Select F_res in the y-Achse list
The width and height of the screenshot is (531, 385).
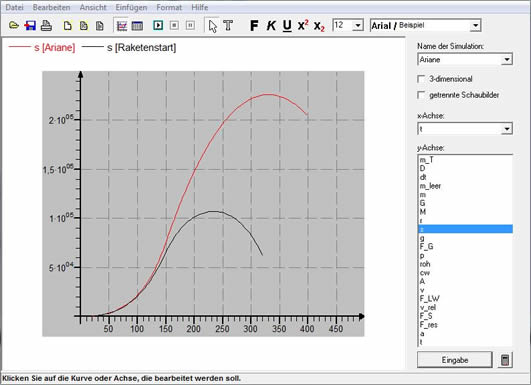tap(465, 325)
